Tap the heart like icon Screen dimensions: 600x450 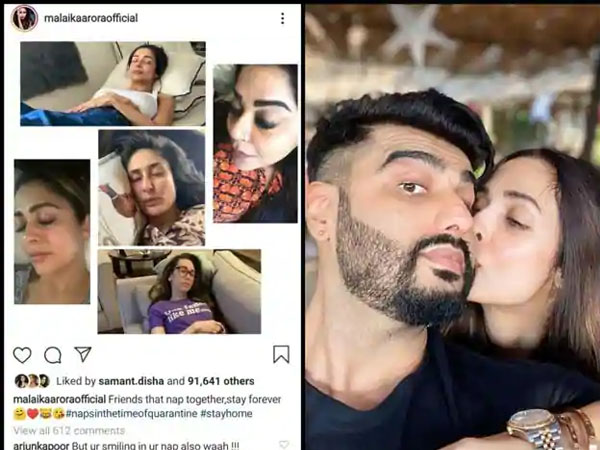(x=22, y=355)
